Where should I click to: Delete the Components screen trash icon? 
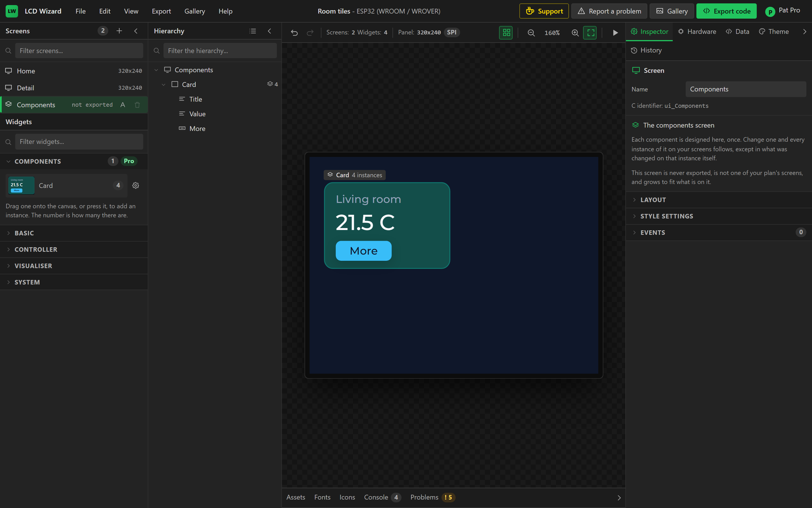[137, 105]
